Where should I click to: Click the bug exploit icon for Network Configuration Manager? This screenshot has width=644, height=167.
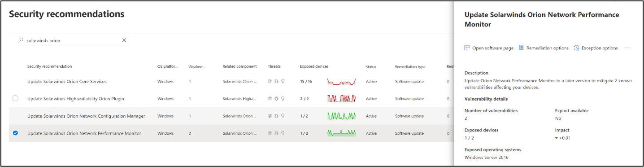[276, 116]
